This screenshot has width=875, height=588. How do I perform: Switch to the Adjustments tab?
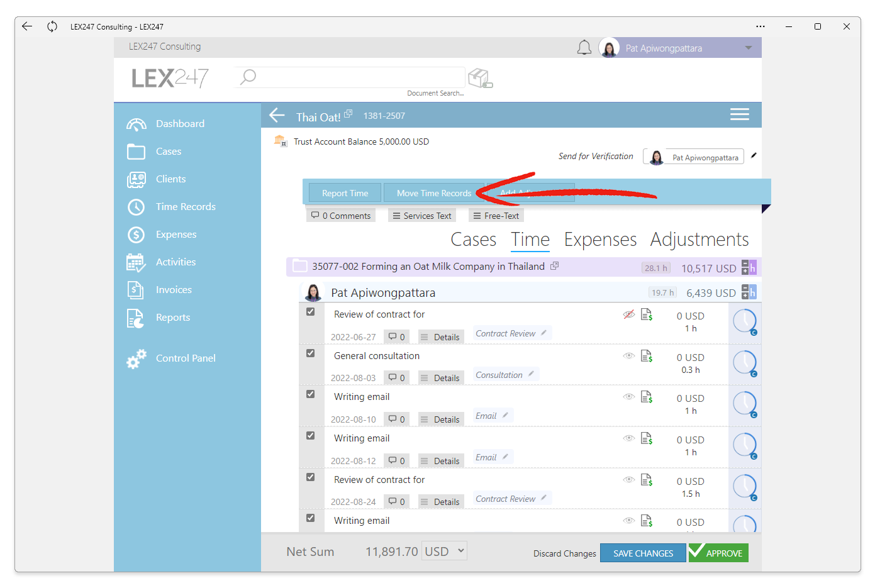pyautogui.click(x=699, y=240)
